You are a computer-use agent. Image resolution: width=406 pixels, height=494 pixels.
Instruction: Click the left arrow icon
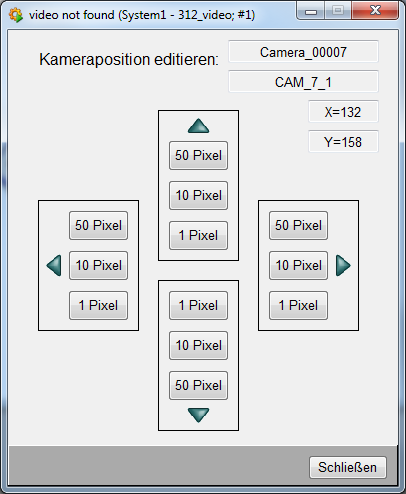54,266
